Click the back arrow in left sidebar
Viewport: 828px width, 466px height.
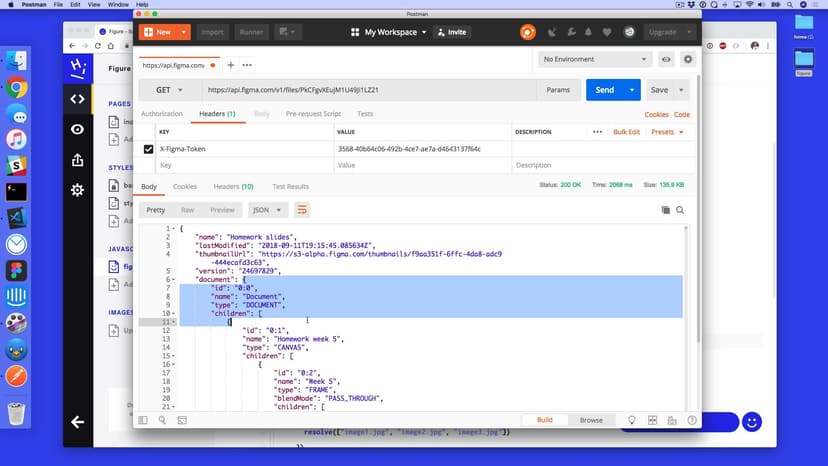pos(78,422)
